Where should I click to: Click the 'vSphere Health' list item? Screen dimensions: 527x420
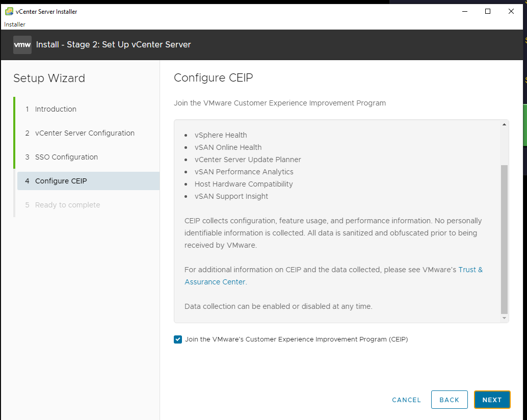(x=221, y=135)
